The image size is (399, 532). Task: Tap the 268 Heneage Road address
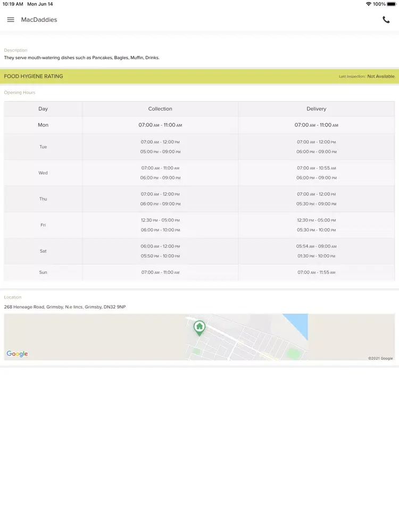[x=65, y=307]
